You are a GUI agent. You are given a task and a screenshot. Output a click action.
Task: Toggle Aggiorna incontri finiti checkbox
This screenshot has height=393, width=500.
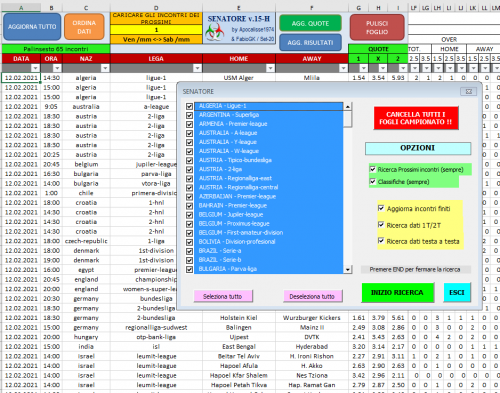click(x=381, y=208)
